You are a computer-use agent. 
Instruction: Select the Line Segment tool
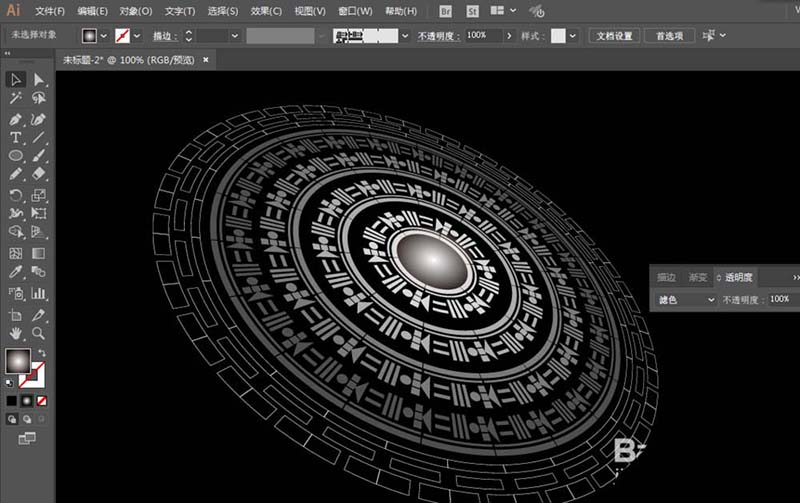coord(39,137)
